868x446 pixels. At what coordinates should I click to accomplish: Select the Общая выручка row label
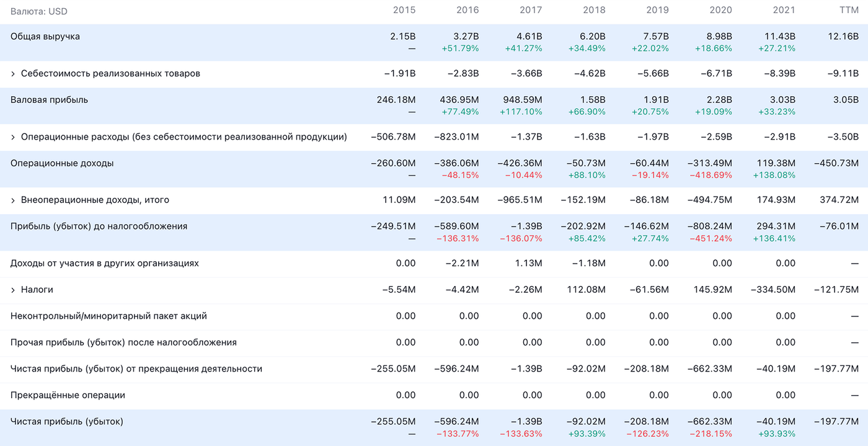click(45, 37)
